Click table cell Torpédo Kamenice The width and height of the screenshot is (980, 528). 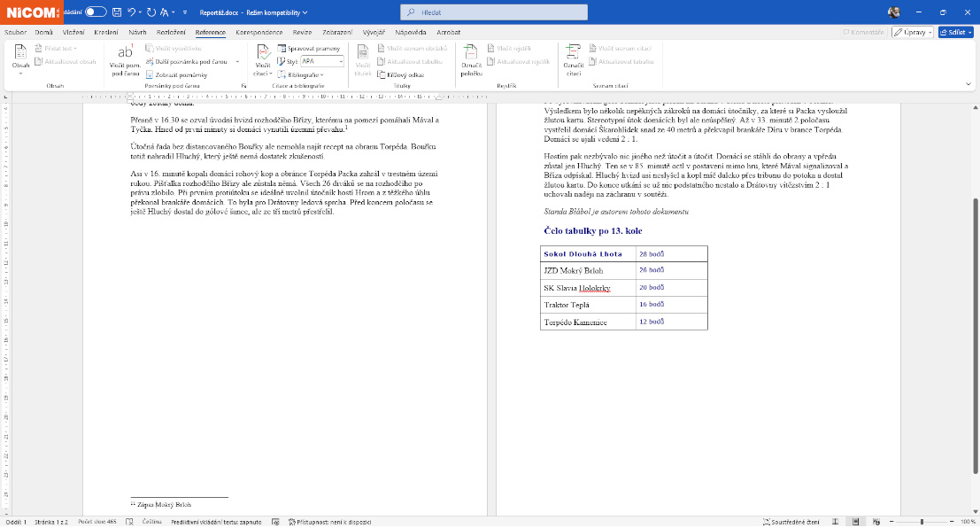pyautogui.click(x=588, y=322)
